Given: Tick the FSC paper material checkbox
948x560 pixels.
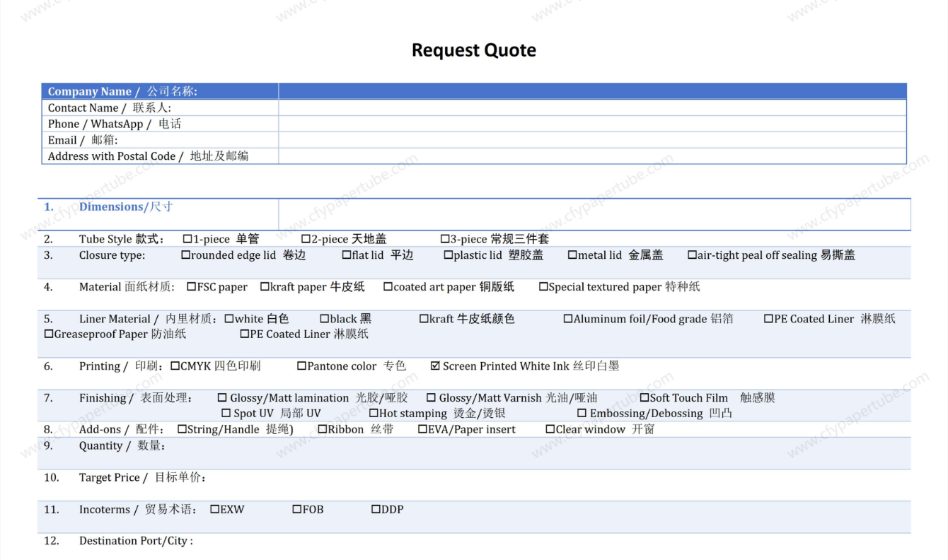Looking at the screenshot, I should coord(191,287).
